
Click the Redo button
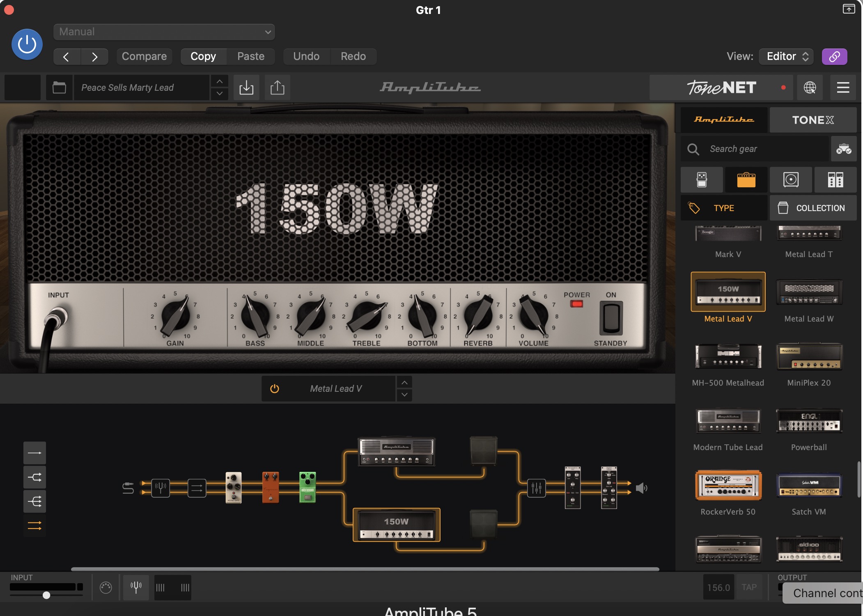click(x=353, y=56)
